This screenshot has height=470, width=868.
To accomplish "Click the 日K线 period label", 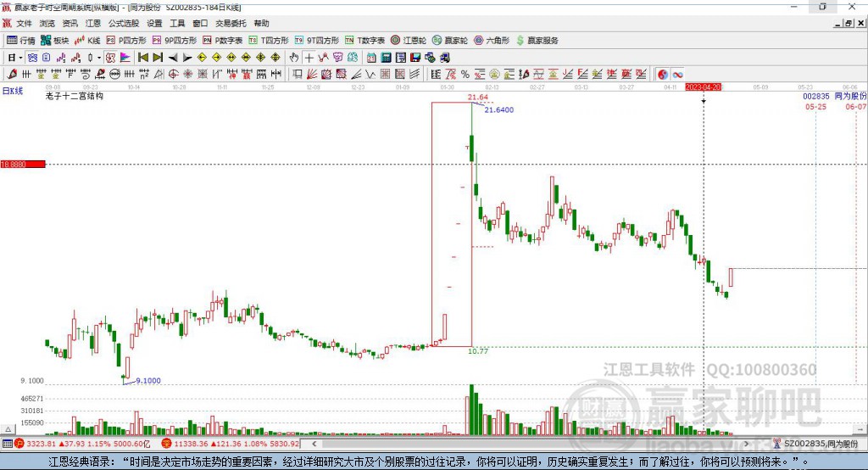I will [12, 91].
